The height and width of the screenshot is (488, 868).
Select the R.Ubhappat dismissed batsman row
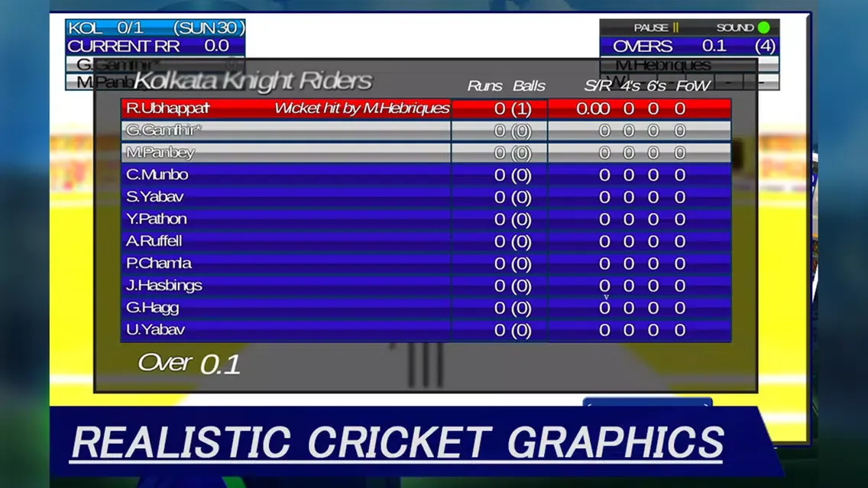tap(426, 108)
